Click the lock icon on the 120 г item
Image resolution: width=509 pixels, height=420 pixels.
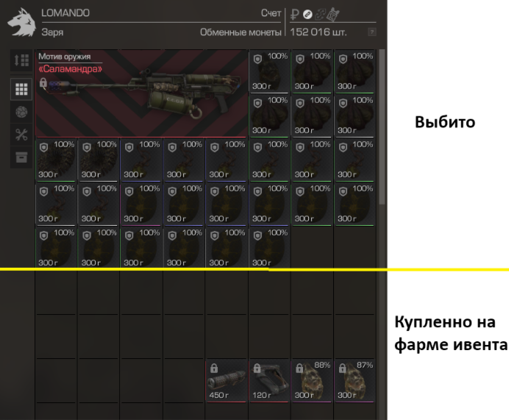coord(257,368)
